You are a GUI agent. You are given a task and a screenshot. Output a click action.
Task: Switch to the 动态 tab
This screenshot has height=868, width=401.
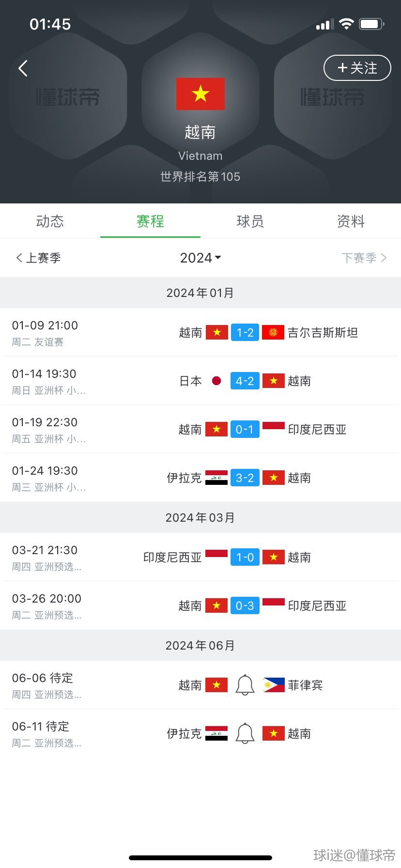[x=50, y=221]
